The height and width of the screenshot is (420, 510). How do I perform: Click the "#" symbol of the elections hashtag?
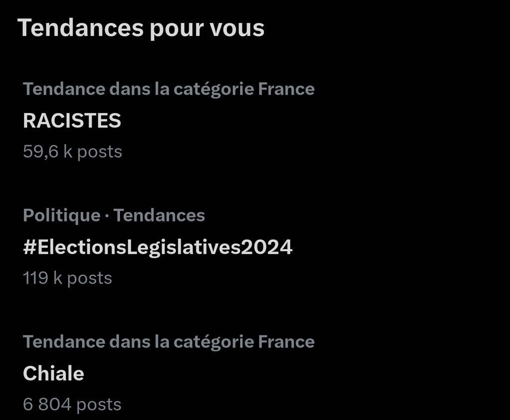click(x=29, y=247)
